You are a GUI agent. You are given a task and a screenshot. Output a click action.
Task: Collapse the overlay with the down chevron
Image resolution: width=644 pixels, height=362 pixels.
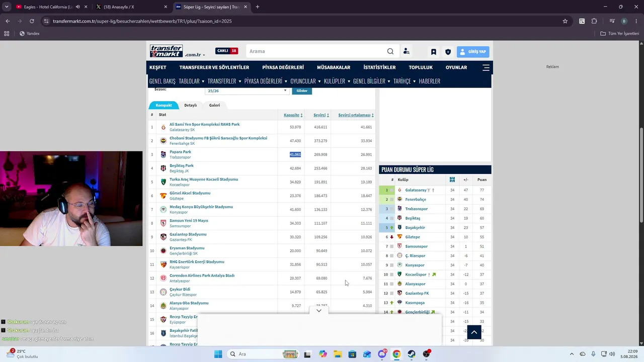pyautogui.click(x=319, y=311)
